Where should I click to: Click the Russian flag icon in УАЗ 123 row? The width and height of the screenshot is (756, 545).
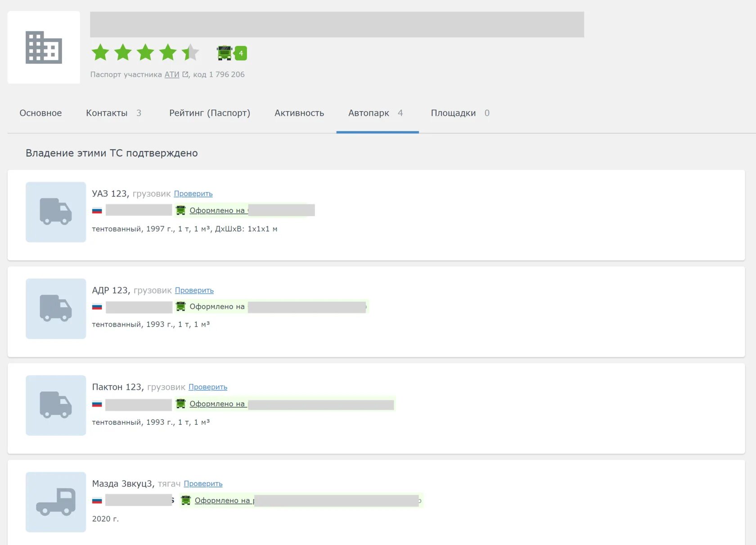(97, 210)
